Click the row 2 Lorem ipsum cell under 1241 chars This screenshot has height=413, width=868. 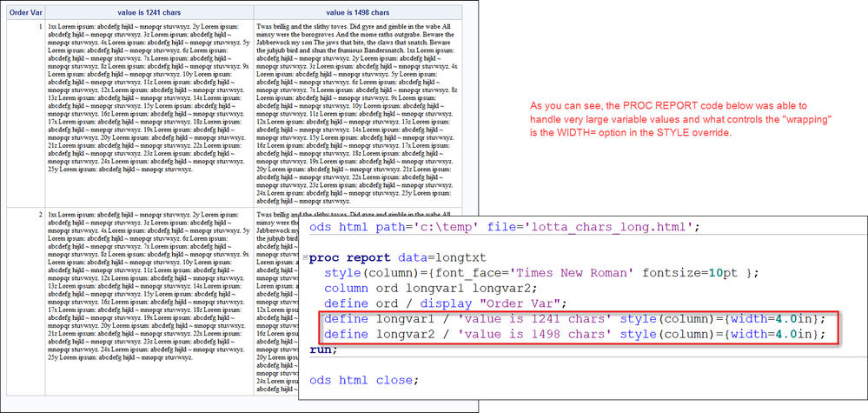click(x=149, y=301)
